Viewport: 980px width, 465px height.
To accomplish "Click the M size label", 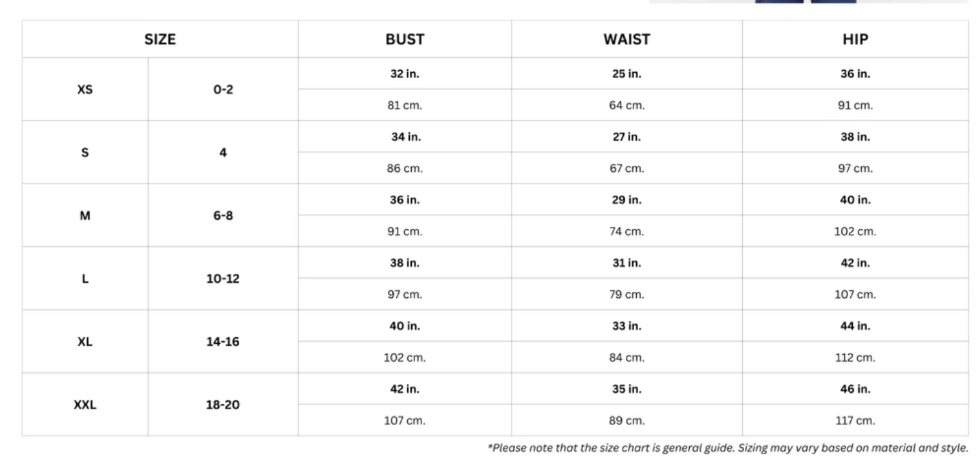I will (85, 216).
